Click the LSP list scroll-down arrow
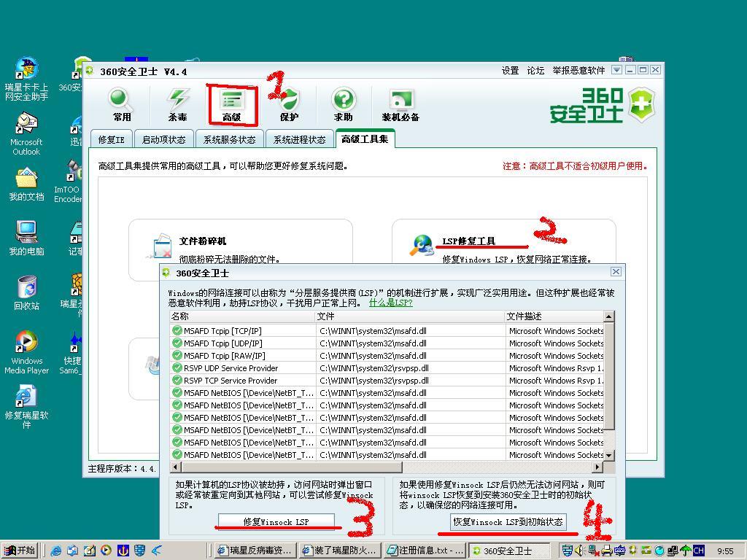 click(609, 456)
